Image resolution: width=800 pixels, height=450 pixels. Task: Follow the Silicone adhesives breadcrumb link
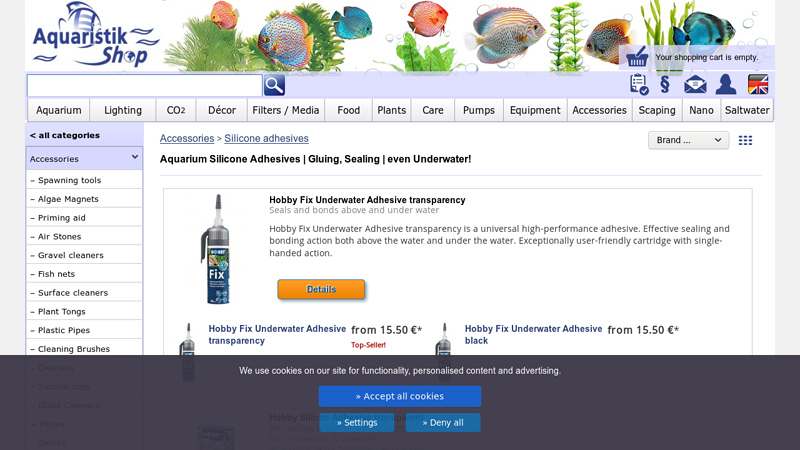266,138
